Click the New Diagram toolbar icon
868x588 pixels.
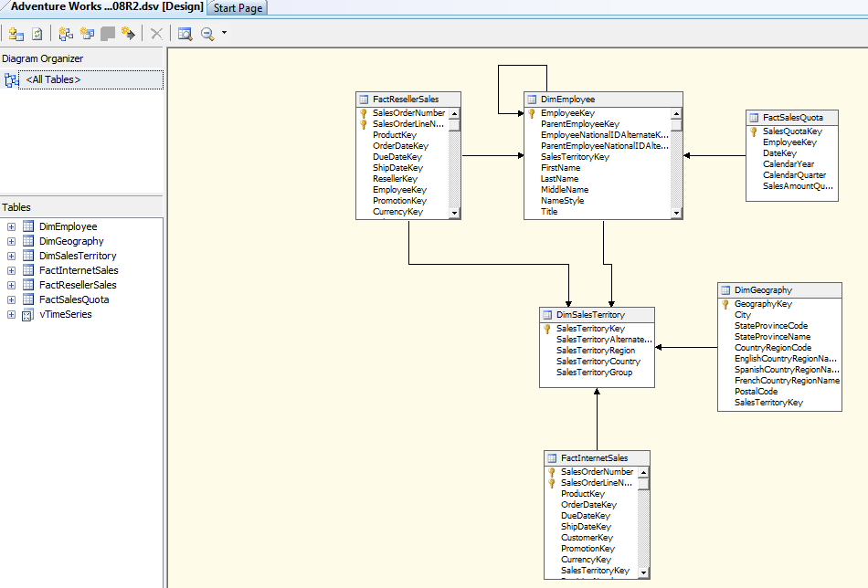pyautogui.click(x=66, y=34)
